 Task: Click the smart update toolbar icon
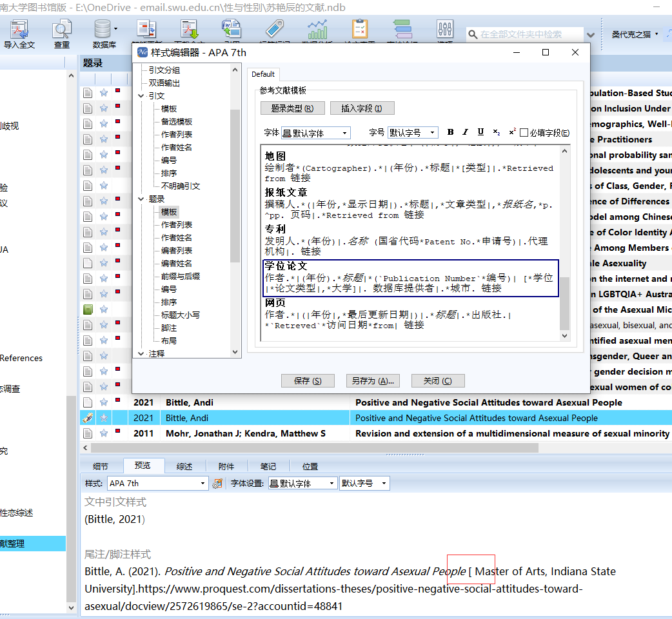tap(146, 30)
